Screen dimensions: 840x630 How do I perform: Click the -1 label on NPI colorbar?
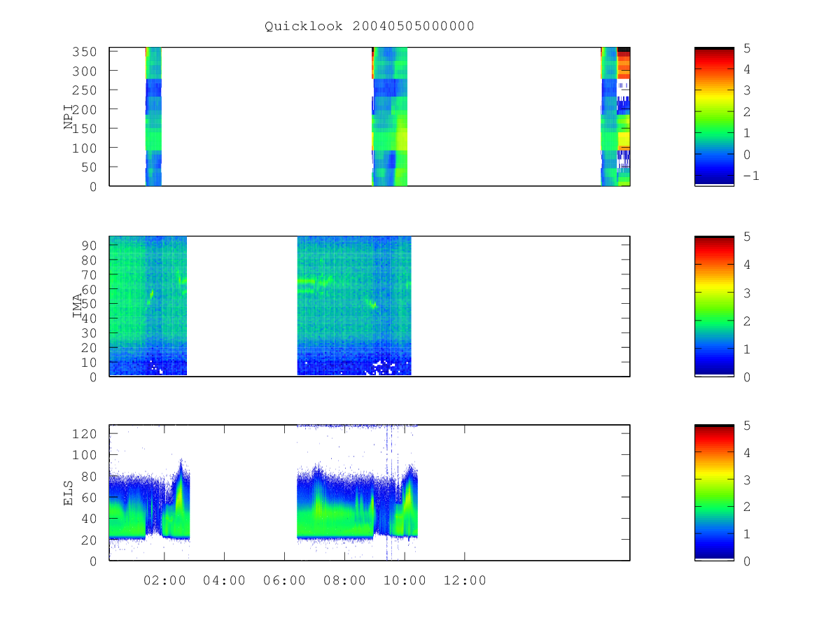[x=750, y=176]
